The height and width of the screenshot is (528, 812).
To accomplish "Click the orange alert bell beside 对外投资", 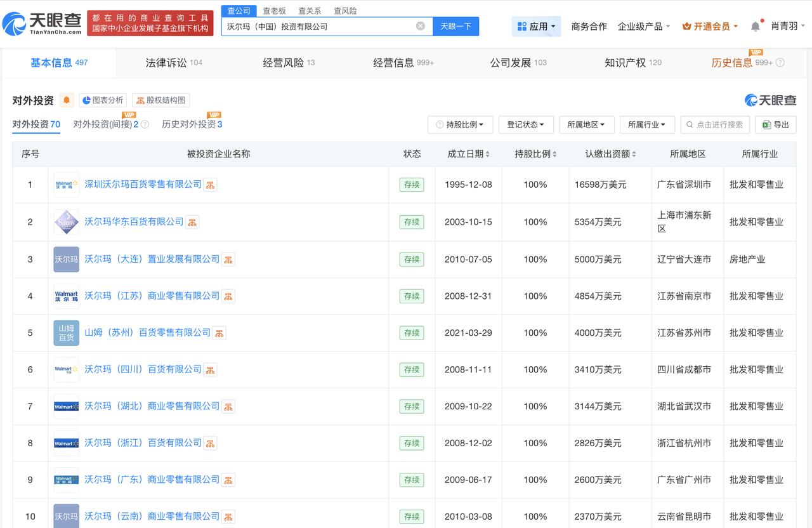I will (67, 100).
